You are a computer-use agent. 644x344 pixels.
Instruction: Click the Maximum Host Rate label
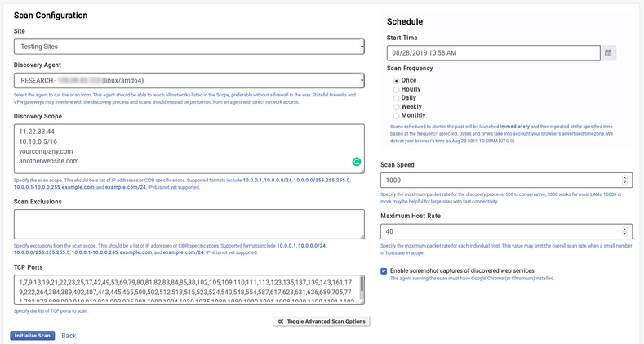pos(411,216)
